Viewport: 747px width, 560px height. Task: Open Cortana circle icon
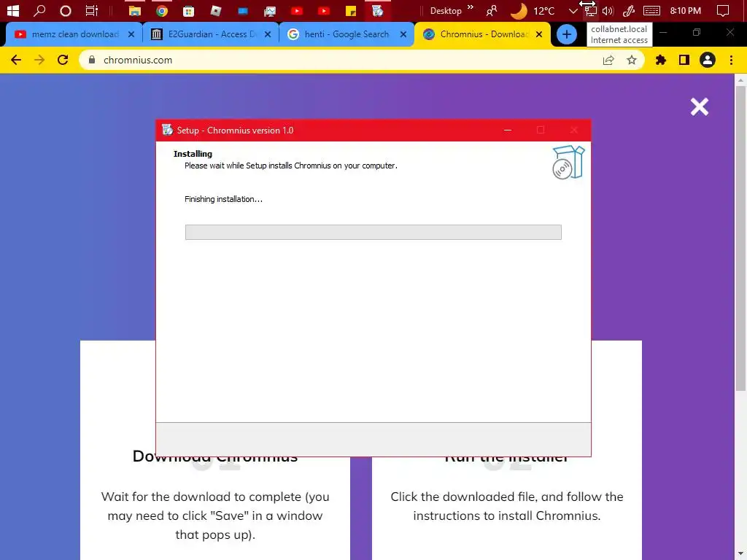click(x=66, y=10)
